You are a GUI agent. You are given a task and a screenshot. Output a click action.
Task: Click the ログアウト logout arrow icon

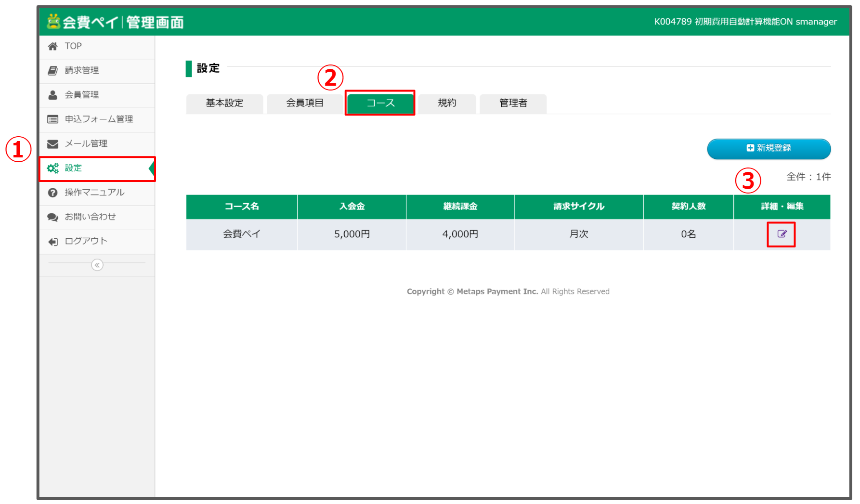(x=53, y=241)
